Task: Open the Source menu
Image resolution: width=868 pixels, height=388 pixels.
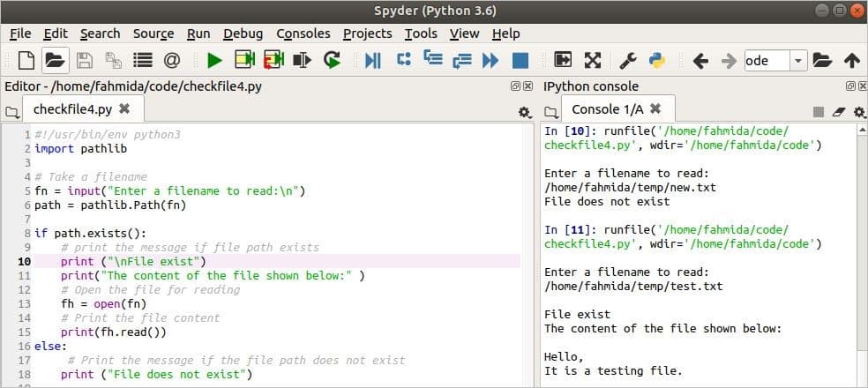Action: [x=153, y=34]
